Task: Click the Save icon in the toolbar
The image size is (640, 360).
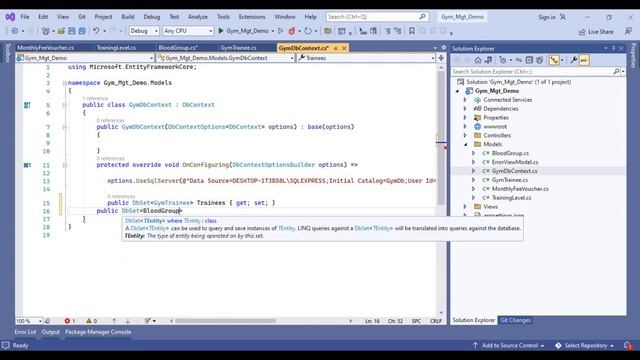Action: click(72, 31)
